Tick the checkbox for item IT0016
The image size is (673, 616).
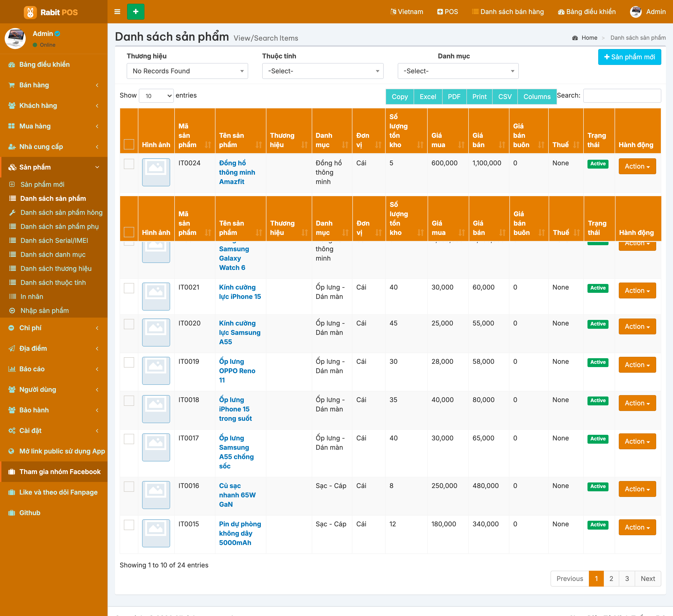(129, 487)
